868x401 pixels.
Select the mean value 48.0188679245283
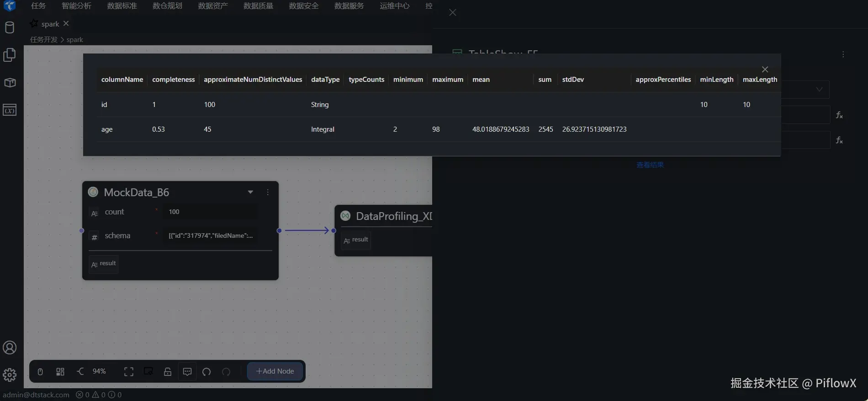tap(501, 129)
